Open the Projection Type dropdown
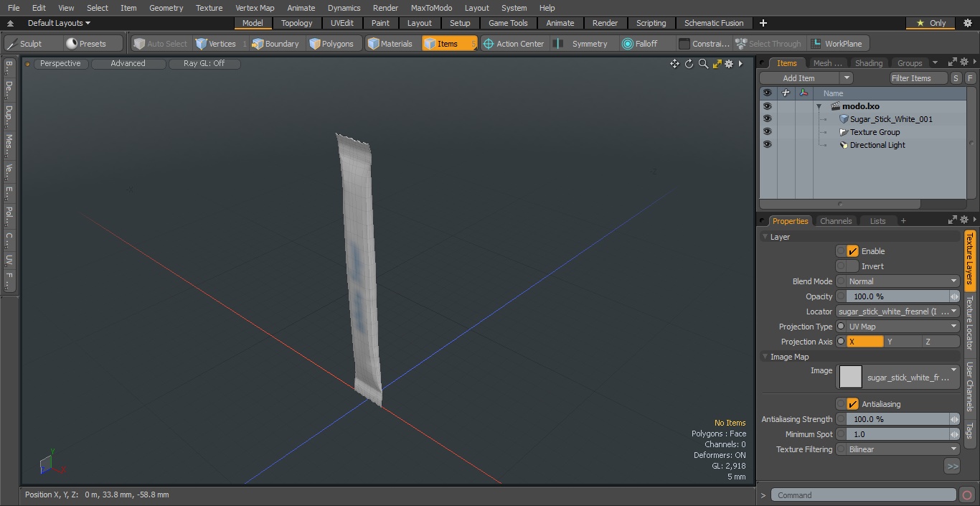The height and width of the screenshot is (506, 980). click(x=903, y=327)
